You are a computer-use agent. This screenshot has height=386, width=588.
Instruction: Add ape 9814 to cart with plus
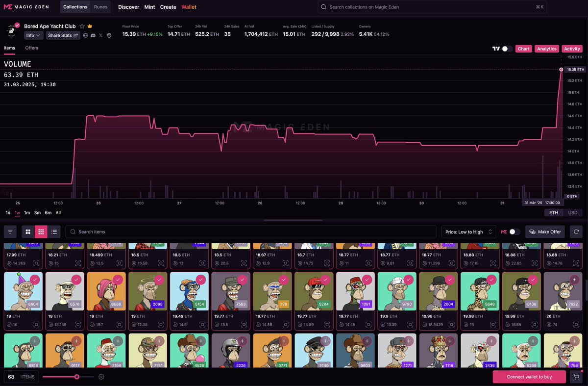click(x=34, y=341)
